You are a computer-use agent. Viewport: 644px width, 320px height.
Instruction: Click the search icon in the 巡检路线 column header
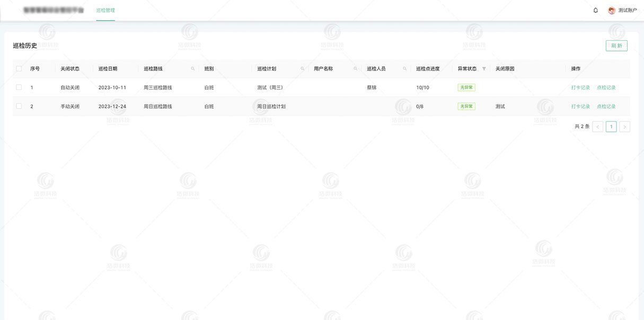192,68
